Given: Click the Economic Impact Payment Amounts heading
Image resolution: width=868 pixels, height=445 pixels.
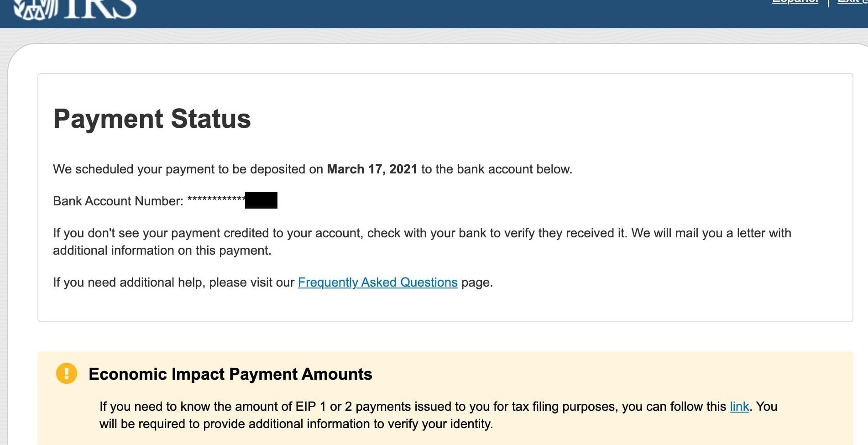Looking at the screenshot, I should click(230, 374).
